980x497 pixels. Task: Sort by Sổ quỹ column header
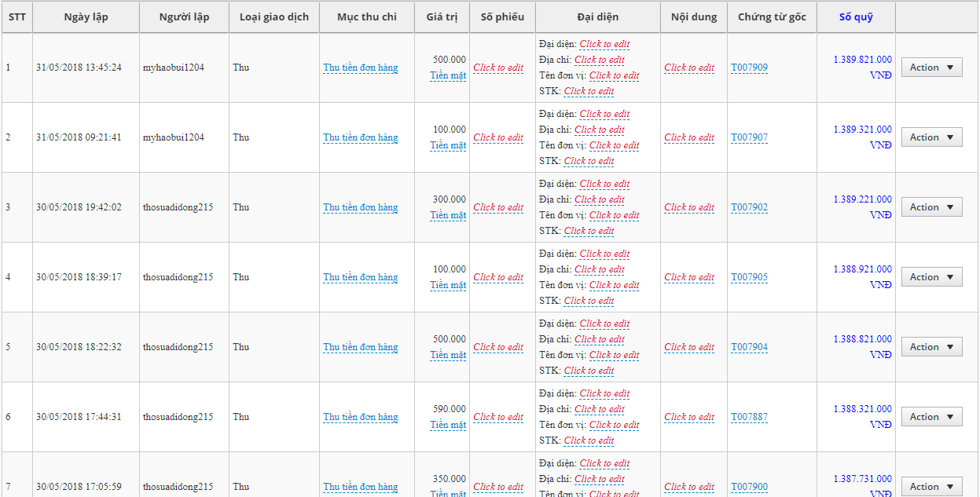click(x=855, y=16)
